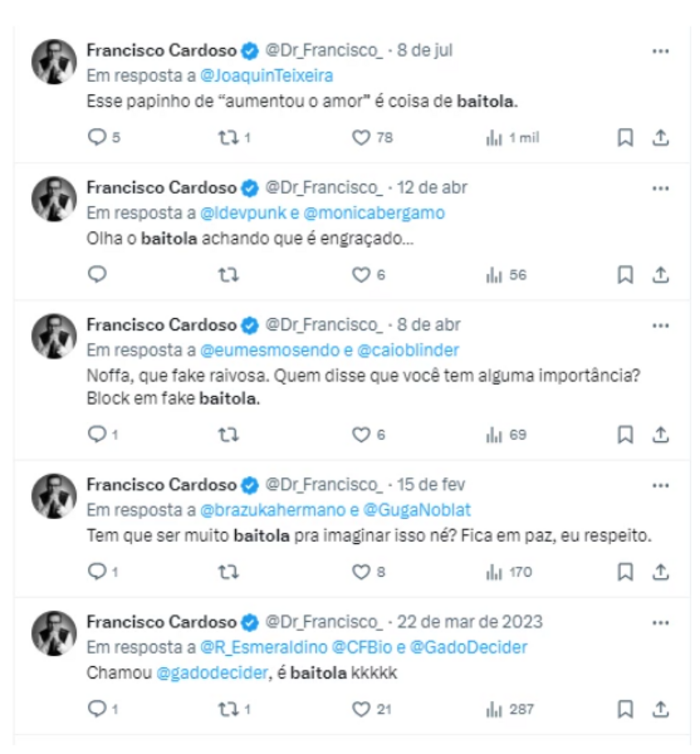Click the @gadodecider mention in tweet text
The height and width of the screenshot is (754, 700).
[x=212, y=673]
